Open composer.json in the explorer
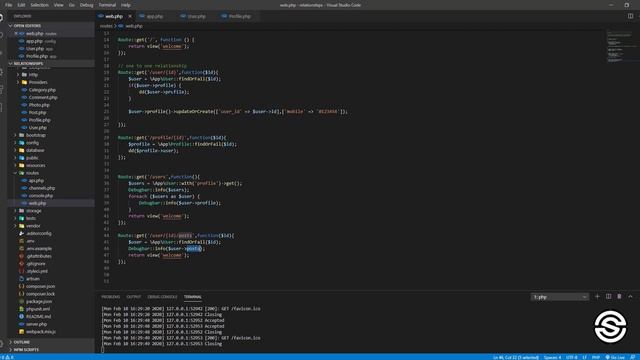The image size is (640, 360). [x=40, y=287]
